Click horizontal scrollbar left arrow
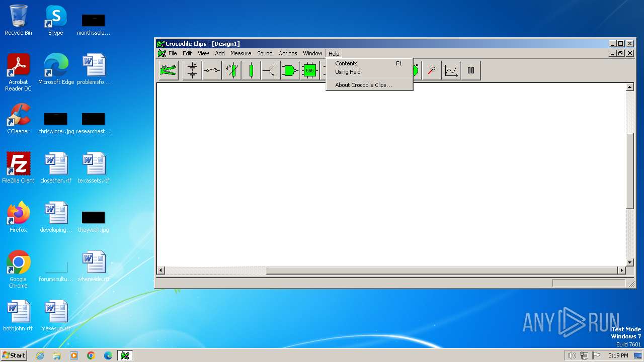 (161, 270)
